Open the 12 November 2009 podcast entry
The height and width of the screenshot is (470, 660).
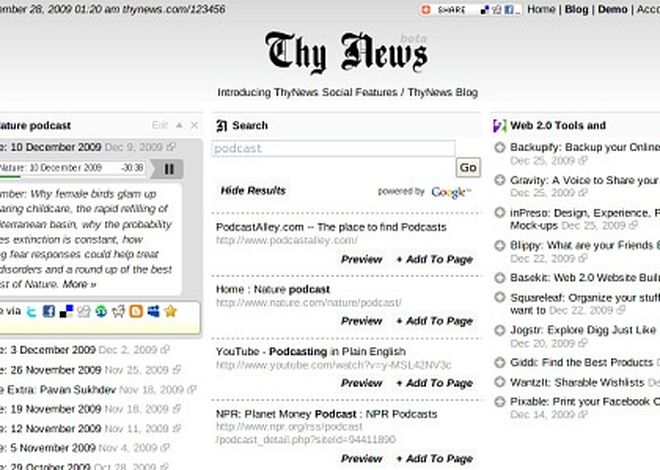[x=51, y=429]
